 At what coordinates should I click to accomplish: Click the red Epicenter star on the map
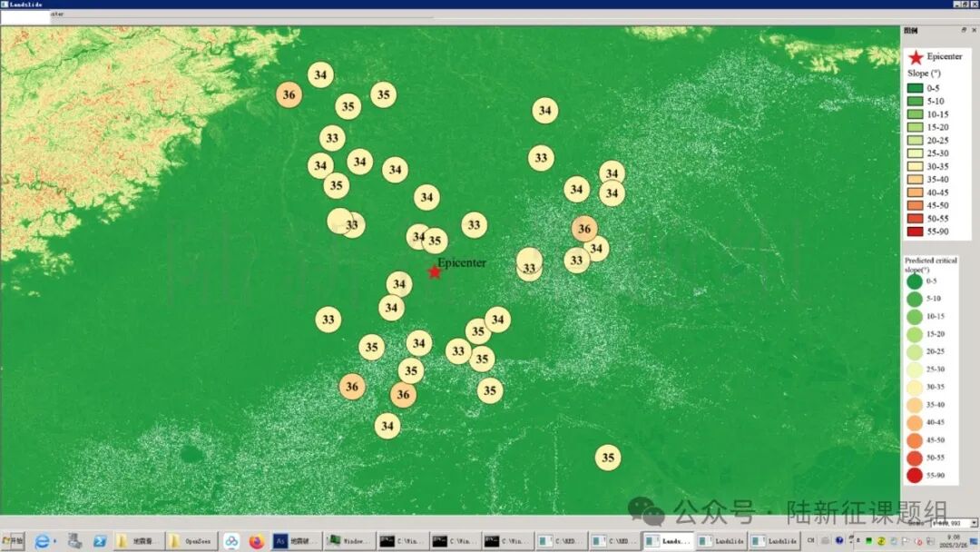[x=435, y=271]
